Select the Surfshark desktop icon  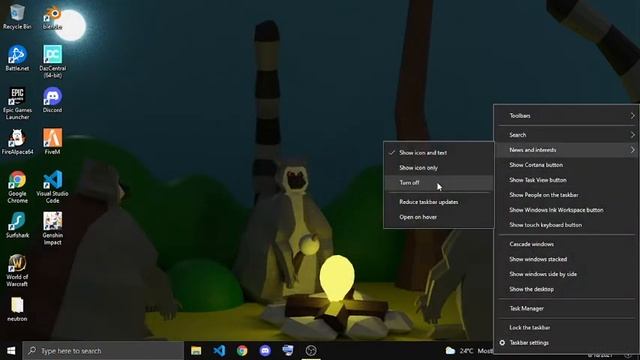coord(17,225)
